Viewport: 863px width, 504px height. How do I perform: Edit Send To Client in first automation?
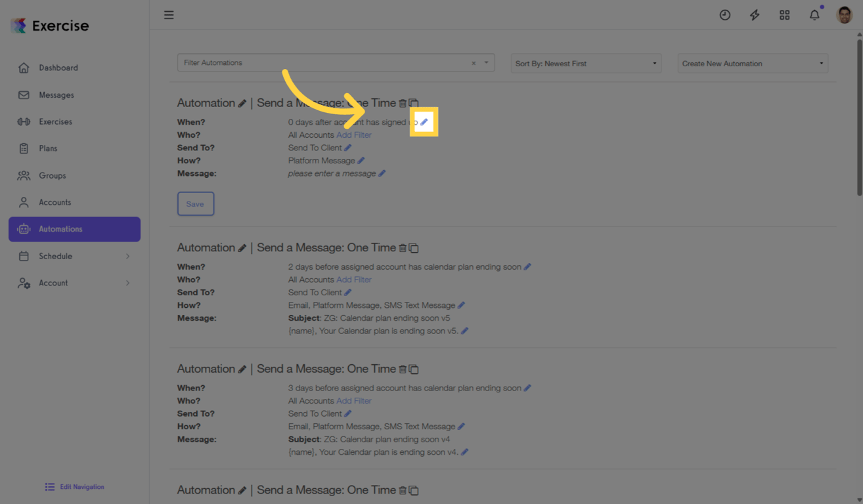point(348,148)
